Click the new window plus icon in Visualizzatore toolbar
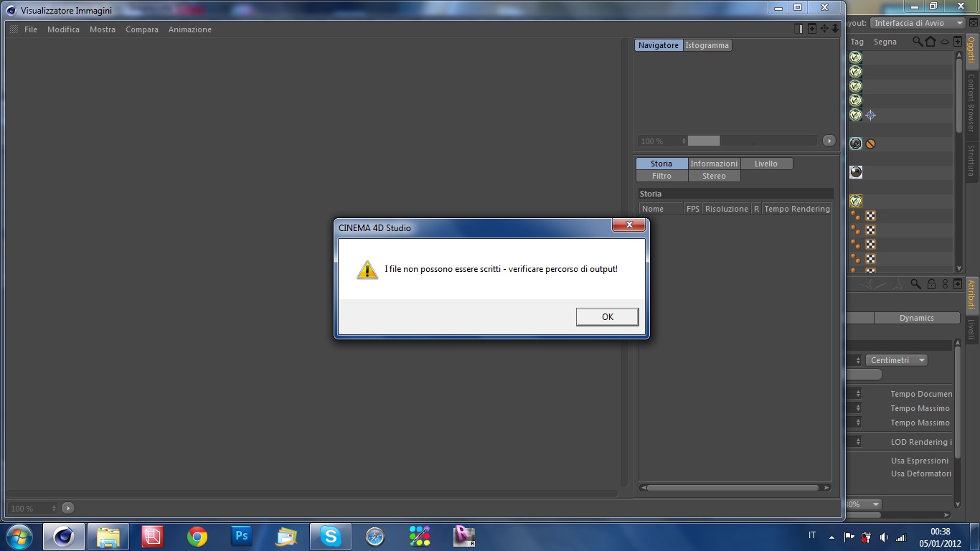This screenshot has width=980, height=551. (x=812, y=29)
